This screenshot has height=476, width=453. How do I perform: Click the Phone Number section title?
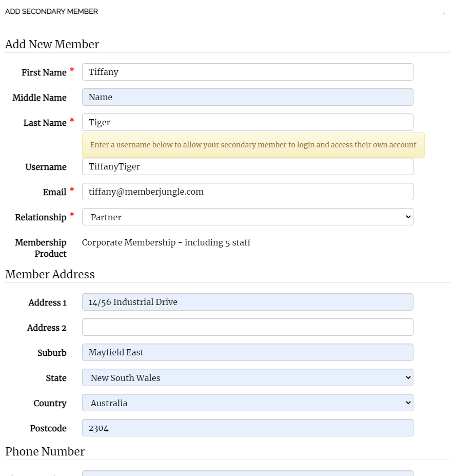(x=45, y=452)
